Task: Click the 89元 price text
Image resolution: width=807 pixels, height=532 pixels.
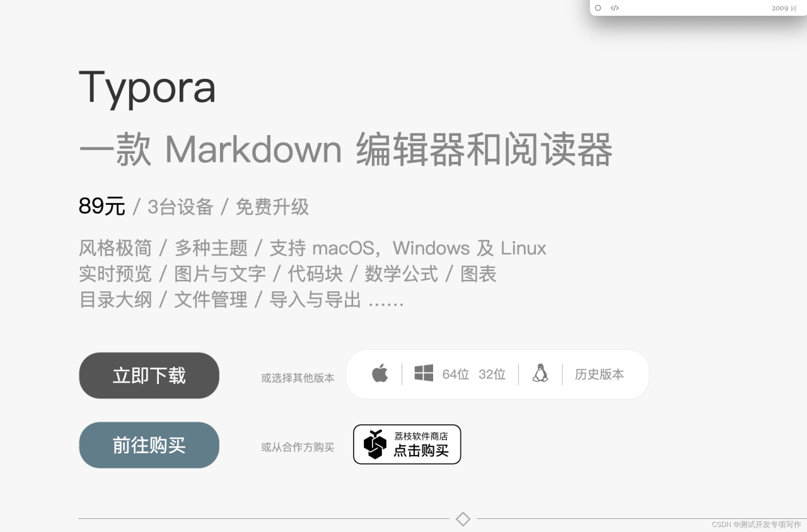Action: point(102,206)
